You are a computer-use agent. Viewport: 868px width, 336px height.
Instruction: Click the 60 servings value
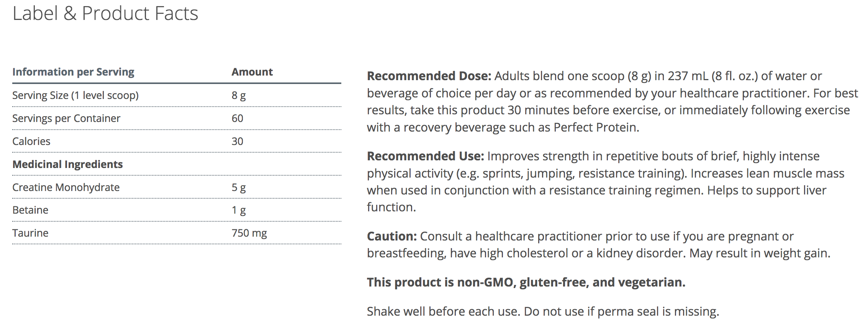coord(237,118)
